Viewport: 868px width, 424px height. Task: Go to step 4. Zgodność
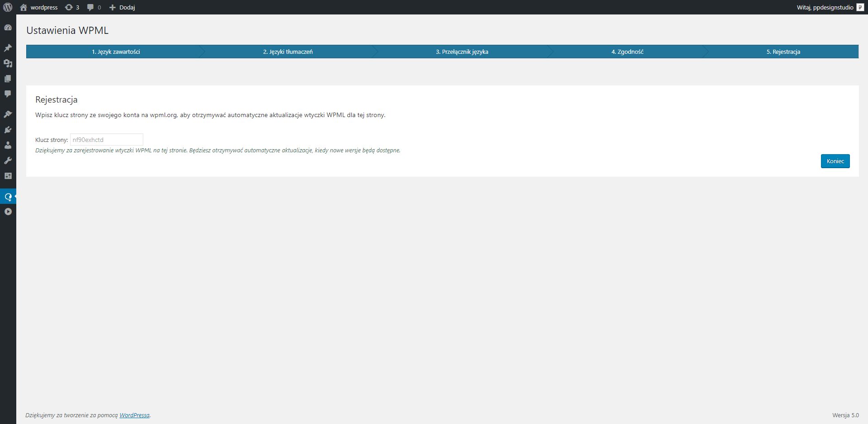[627, 52]
